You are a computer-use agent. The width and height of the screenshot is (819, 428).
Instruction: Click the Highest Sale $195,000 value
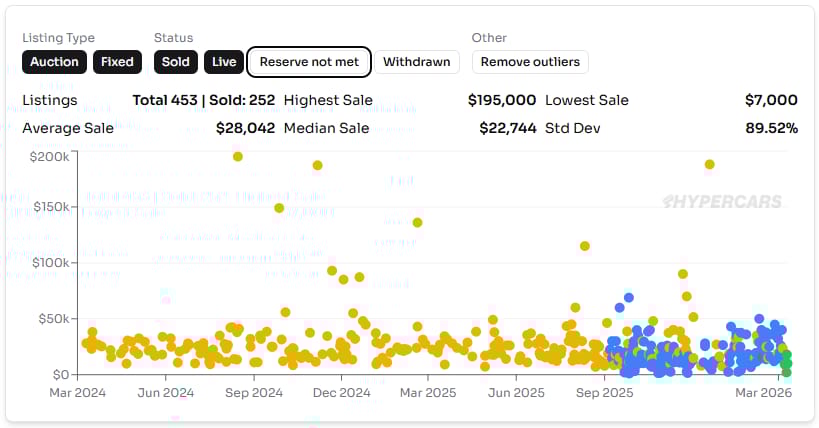pyautogui.click(x=502, y=100)
